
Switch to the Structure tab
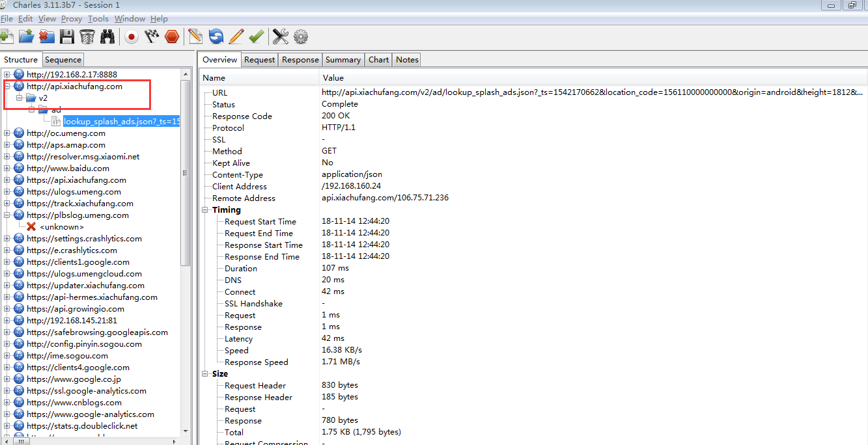coord(21,59)
